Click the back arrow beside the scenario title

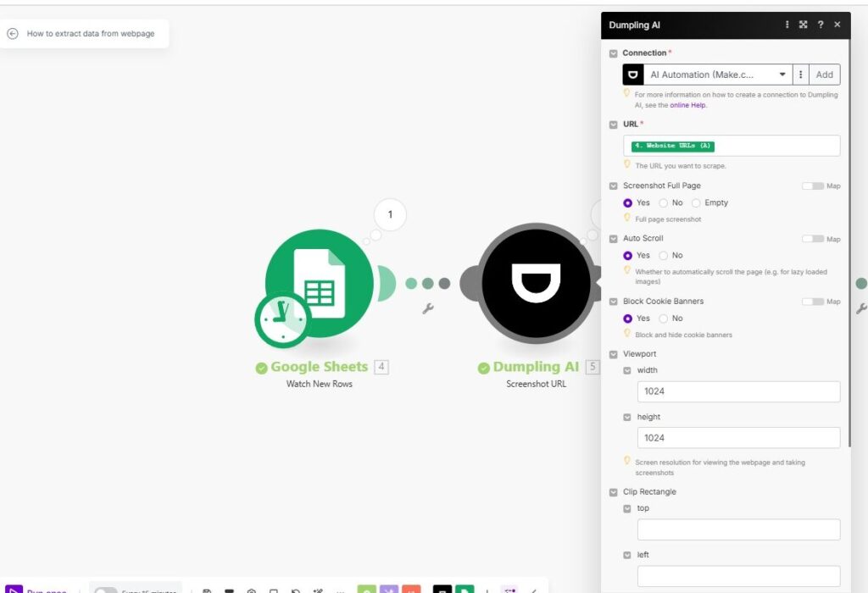[x=13, y=34]
